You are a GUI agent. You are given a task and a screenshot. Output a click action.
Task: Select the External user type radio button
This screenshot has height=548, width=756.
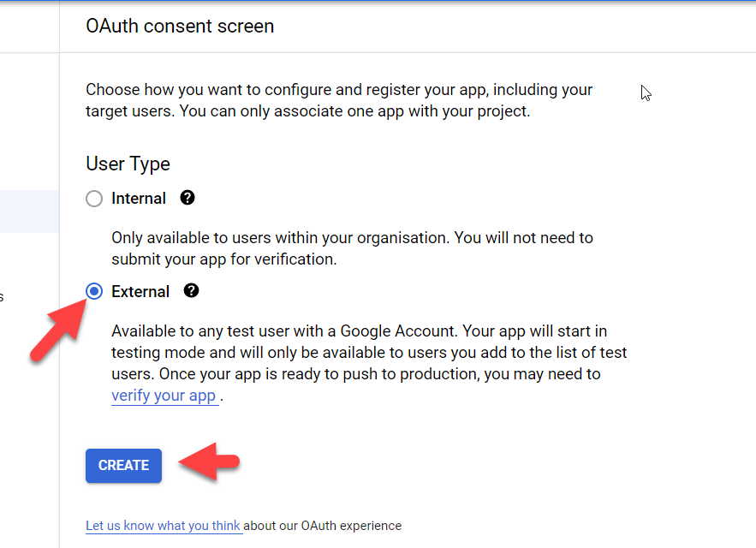point(94,292)
